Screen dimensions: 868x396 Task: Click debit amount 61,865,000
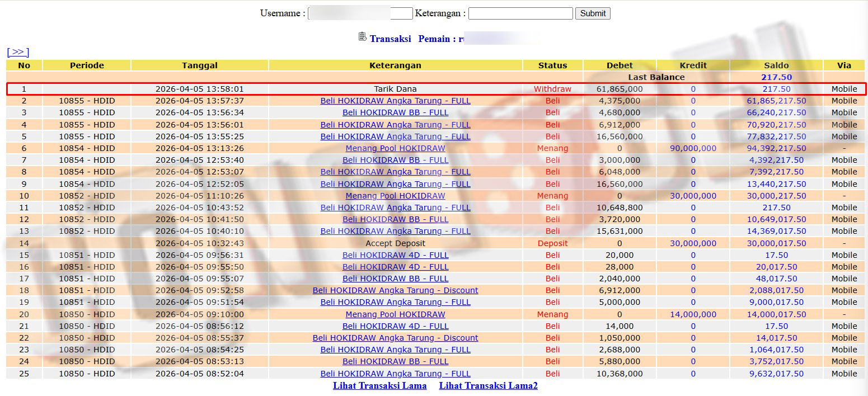tap(620, 89)
